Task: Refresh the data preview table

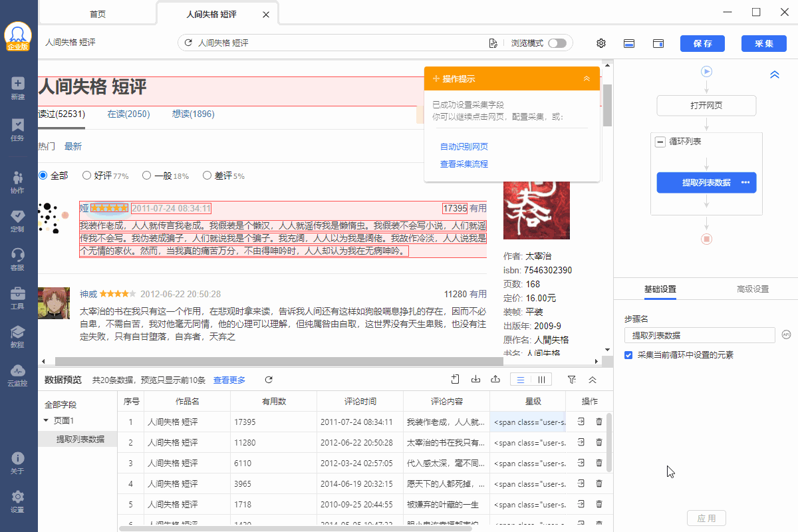Action: [x=269, y=380]
